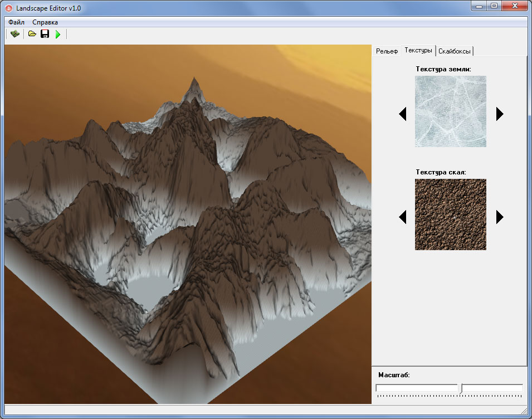Click the new landscape terrain icon
Viewport: 532px width, 419px height.
(x=15, y=34)
